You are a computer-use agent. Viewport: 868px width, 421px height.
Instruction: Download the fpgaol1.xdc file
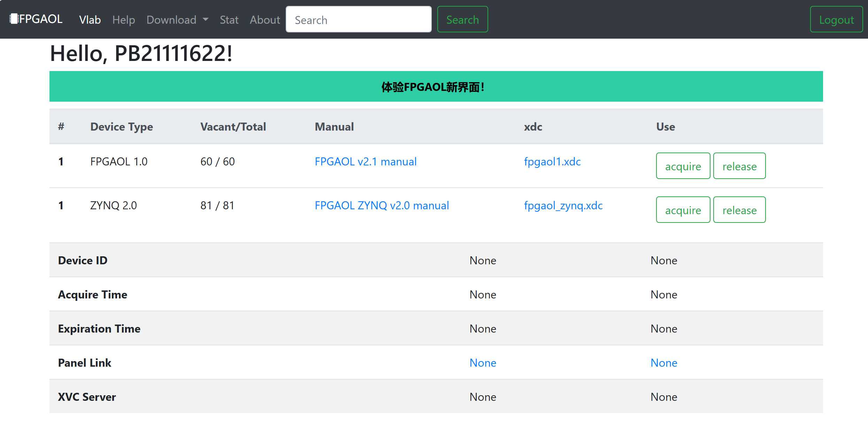coord(552,162)
